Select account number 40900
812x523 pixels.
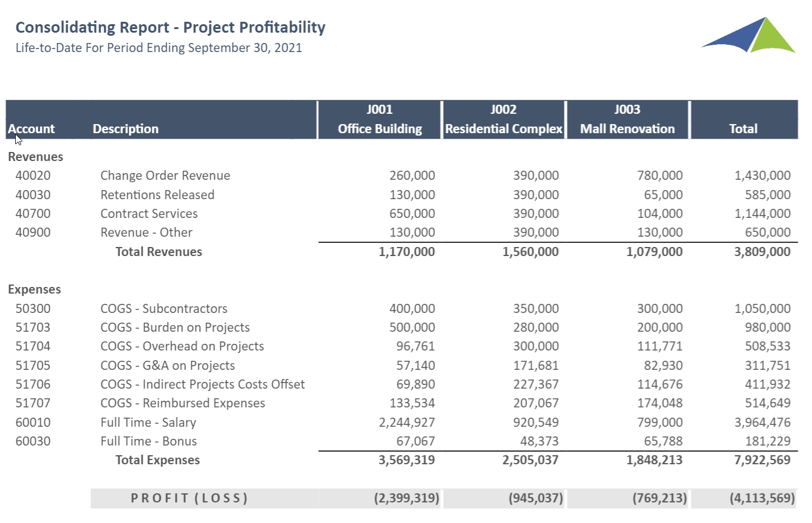point(33,232)
